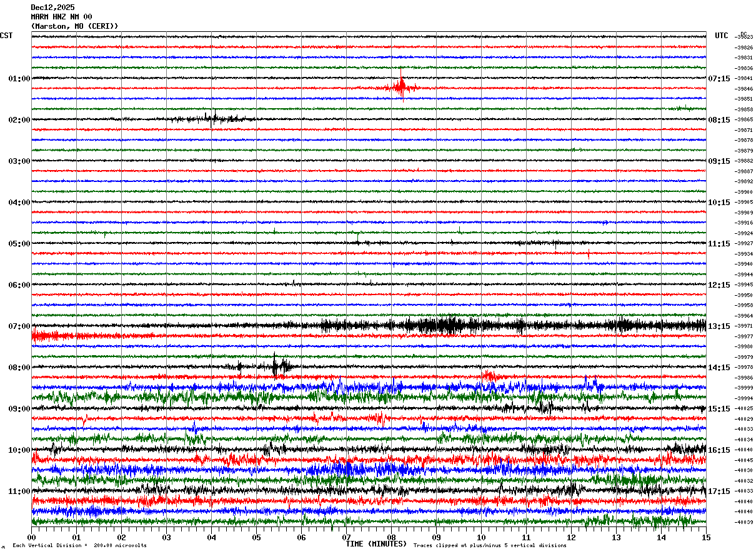The height and width of the screenshot is (554, 756).
Task: Click minute tick label "13" on time axis
Action: pyautogui.click(x=616, y=537)
